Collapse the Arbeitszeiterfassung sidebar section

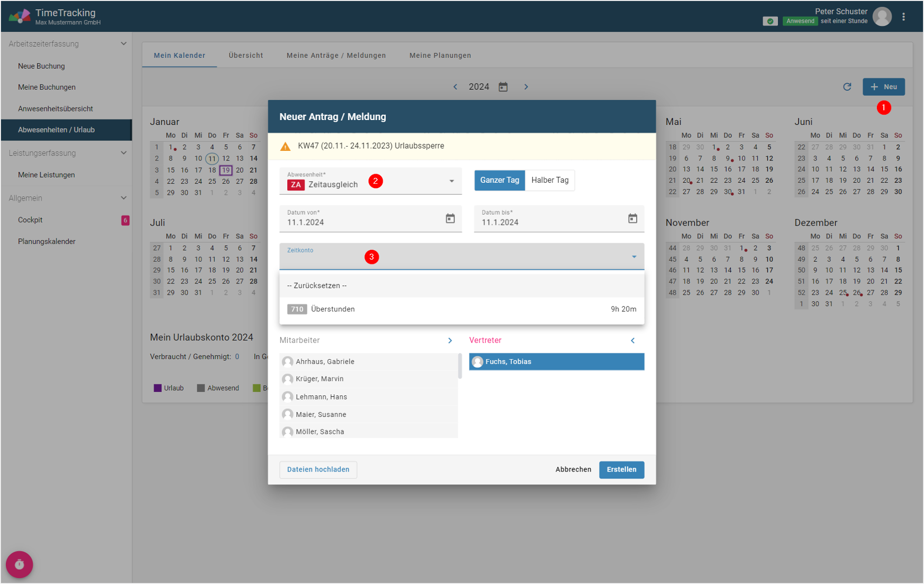123,44
